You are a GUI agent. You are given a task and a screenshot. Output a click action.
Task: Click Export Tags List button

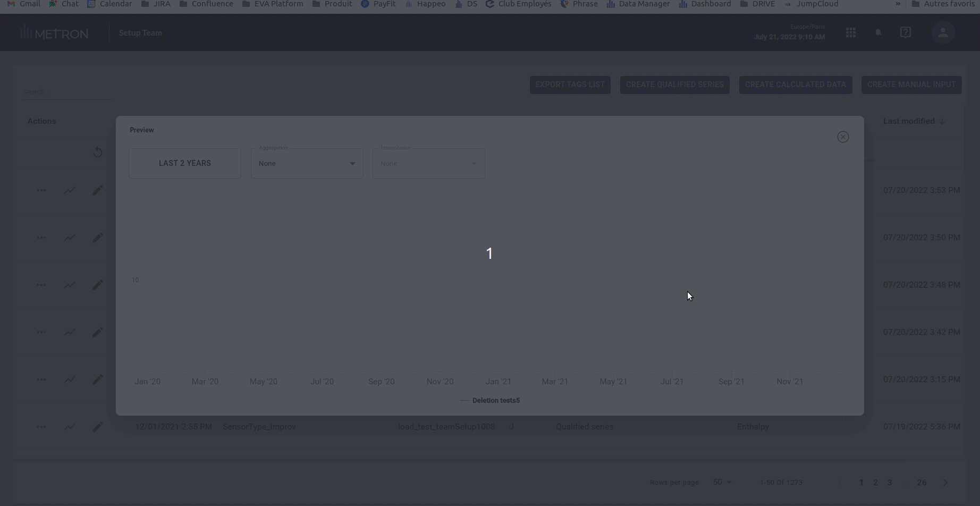[570, 85]
